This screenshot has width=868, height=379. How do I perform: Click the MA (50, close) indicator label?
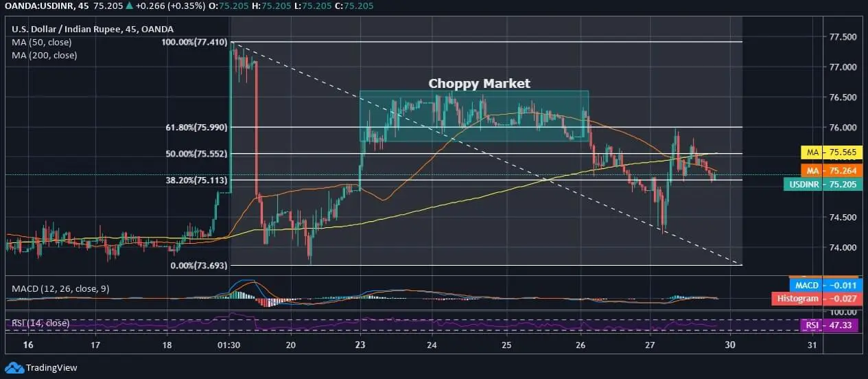coord(41,42)
